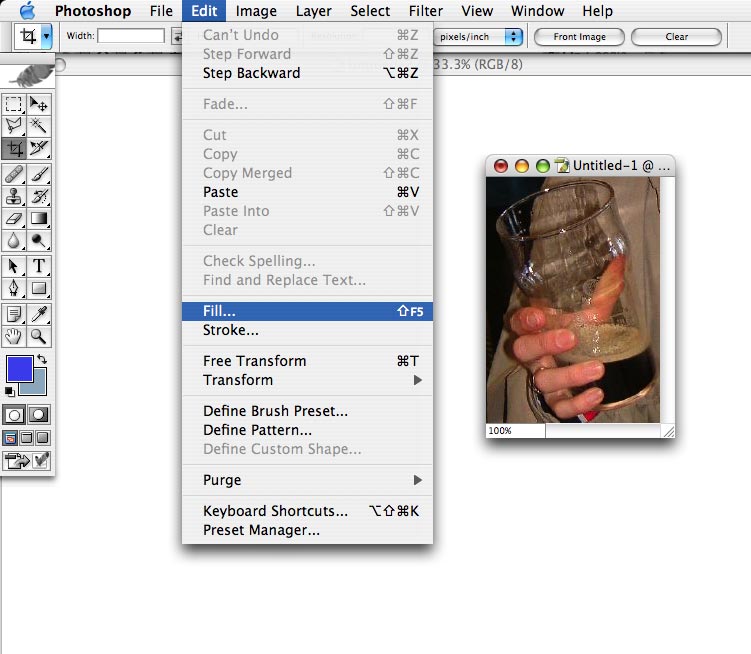
Task: Open the Layer menu
Action: [x=314, y=11]
